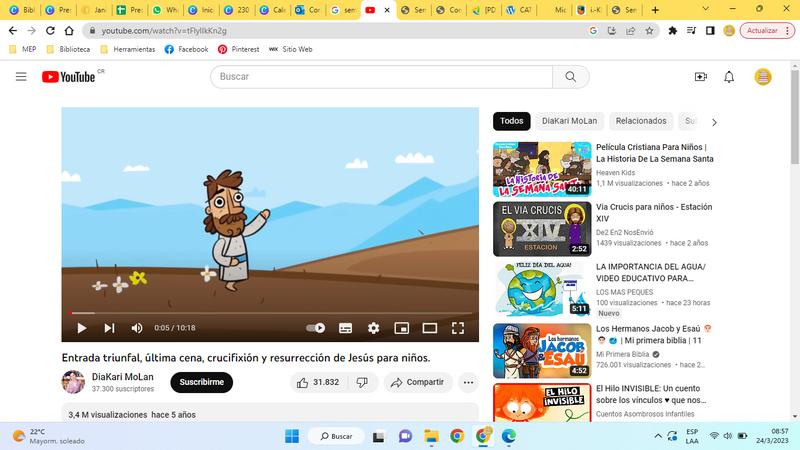Open the Biblioteca bookmark folder
800x450 pixels.
pos(68,49)
